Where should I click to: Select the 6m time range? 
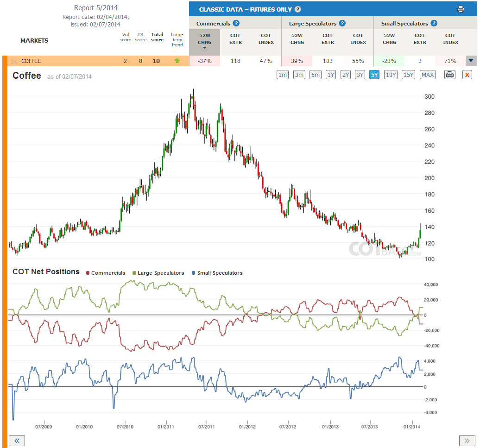tap(316, 75)
